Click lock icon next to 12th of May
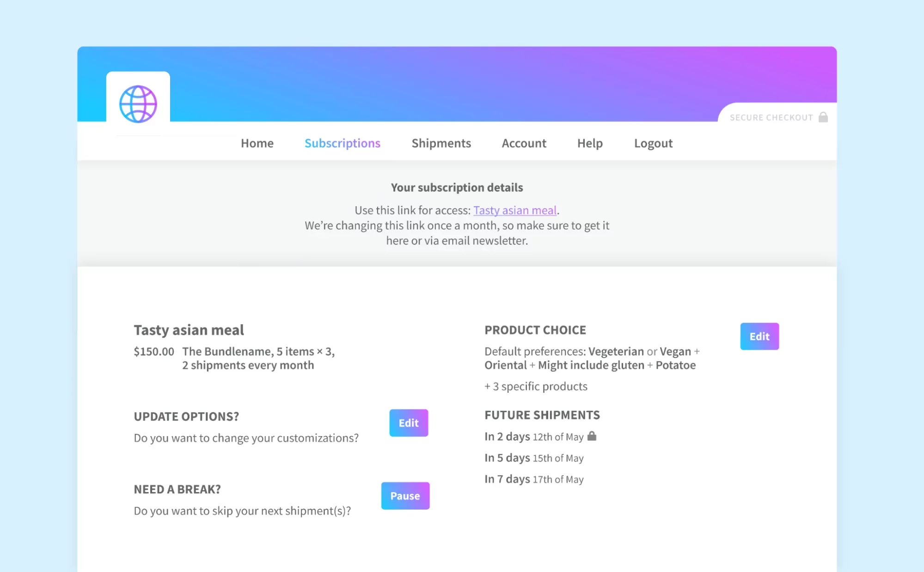924x572 pixels. pos(592,436)
